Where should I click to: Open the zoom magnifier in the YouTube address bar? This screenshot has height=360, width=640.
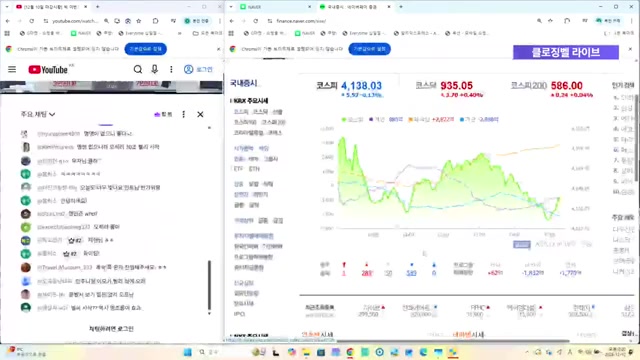107,20
